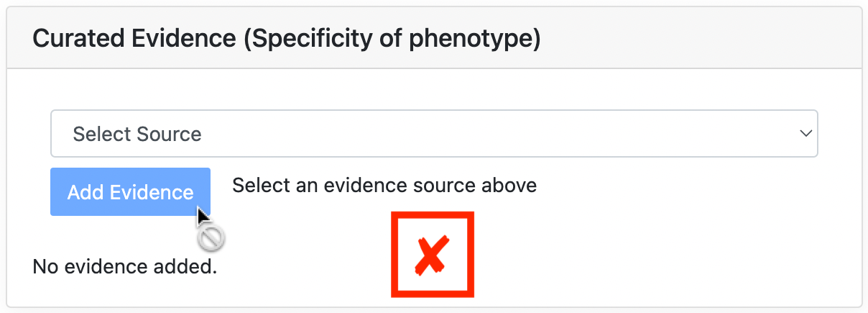Click the black mouse pointer arrow icon
The height and width of the screenshot is (313, 868).
click(203, 216)
